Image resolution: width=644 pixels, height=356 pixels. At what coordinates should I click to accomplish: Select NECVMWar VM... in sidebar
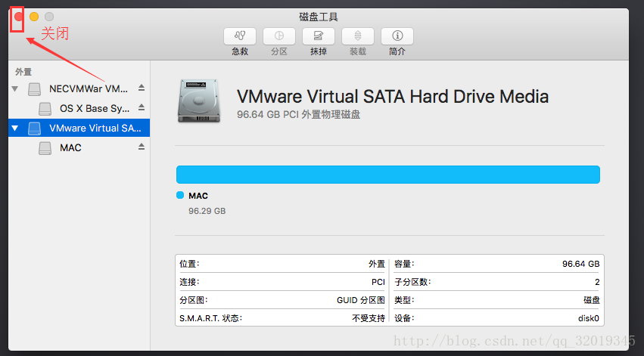[79, 88]
